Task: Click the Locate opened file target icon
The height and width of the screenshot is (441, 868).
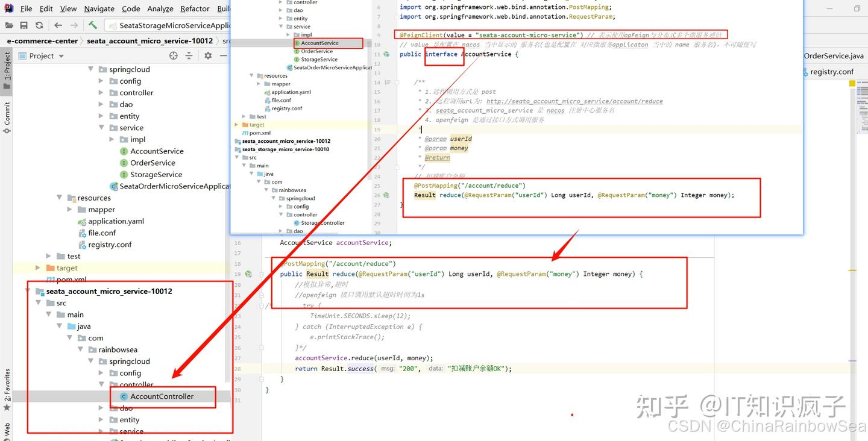Action: click(174, 55)
